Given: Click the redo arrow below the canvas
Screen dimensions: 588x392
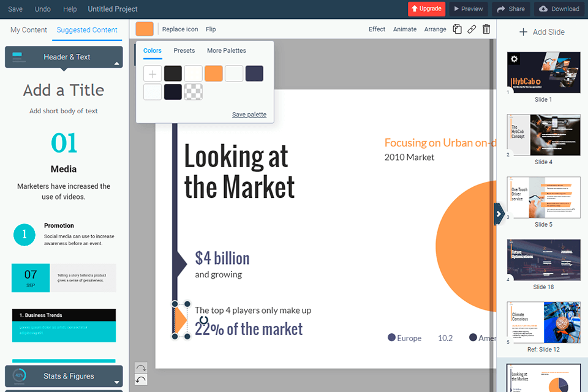Looking at the screenshot, I should tap(141, 368).
